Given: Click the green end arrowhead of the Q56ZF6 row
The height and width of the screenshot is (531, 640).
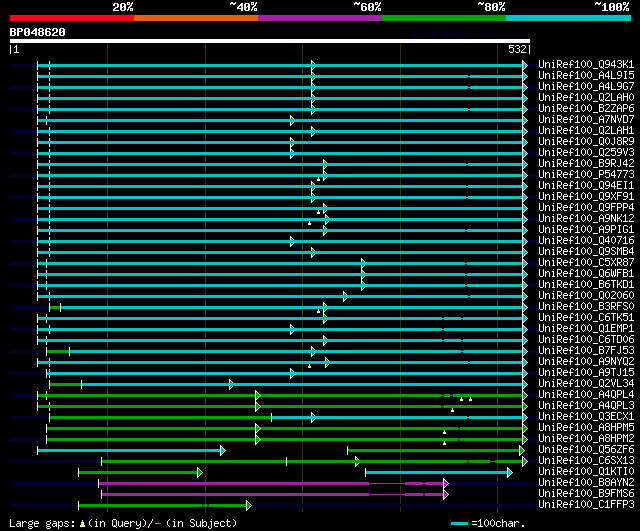Looking at the screenshot, I should [521, 450].
